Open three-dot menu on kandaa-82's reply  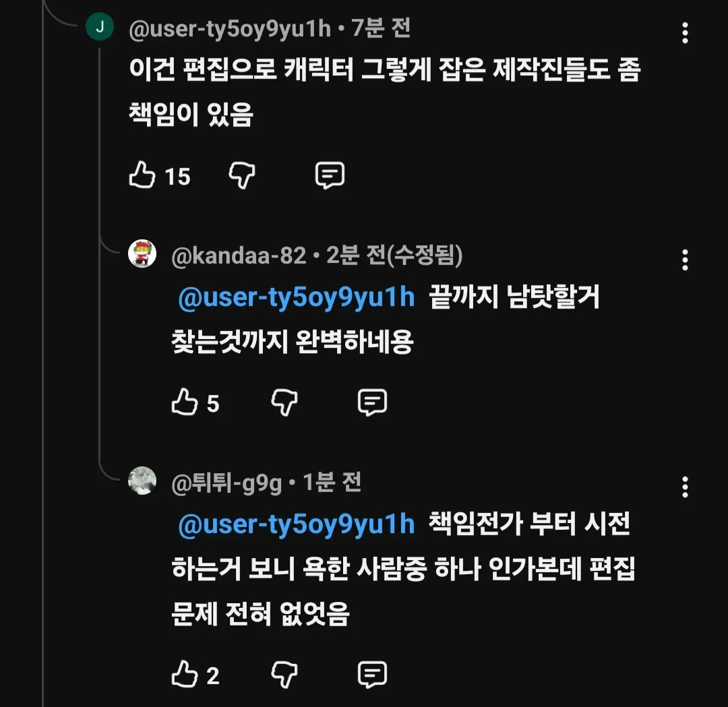[x=685, y=259]
